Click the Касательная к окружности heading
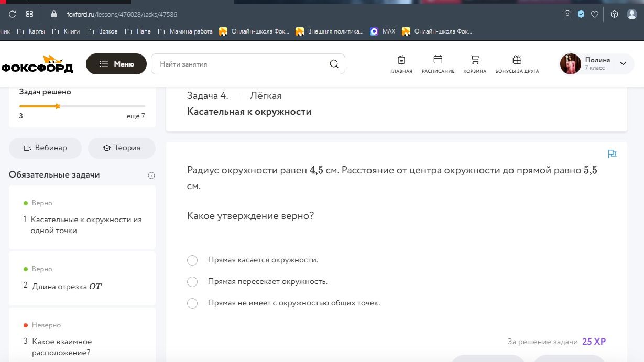Image resolution: width=644 pixels, height=362 pixels. (249, 112)
